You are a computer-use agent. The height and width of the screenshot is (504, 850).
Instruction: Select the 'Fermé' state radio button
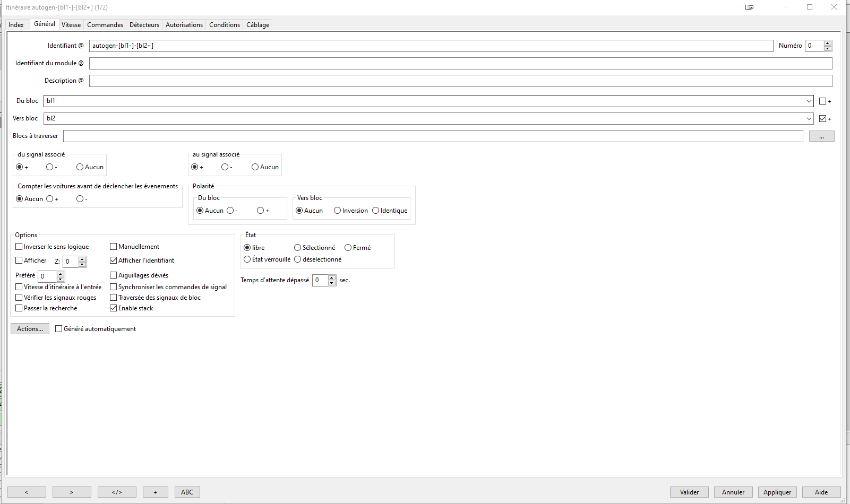click(x=348, y=248)
